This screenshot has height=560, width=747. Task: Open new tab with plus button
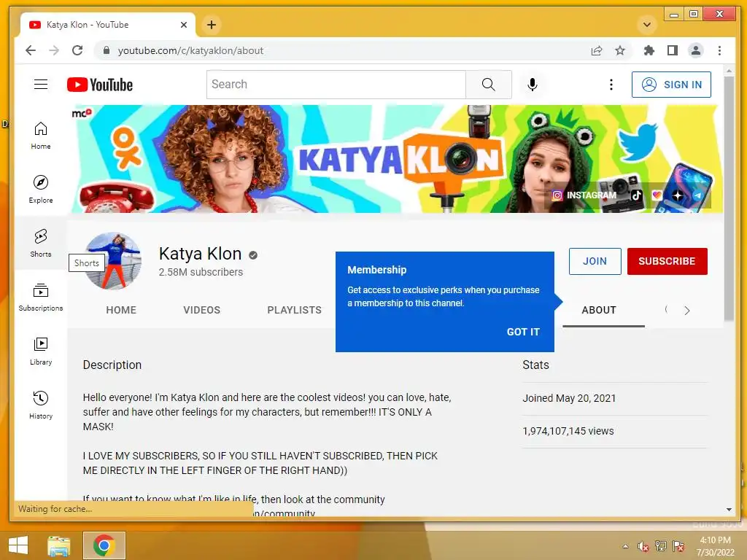[x=212, y=25]
